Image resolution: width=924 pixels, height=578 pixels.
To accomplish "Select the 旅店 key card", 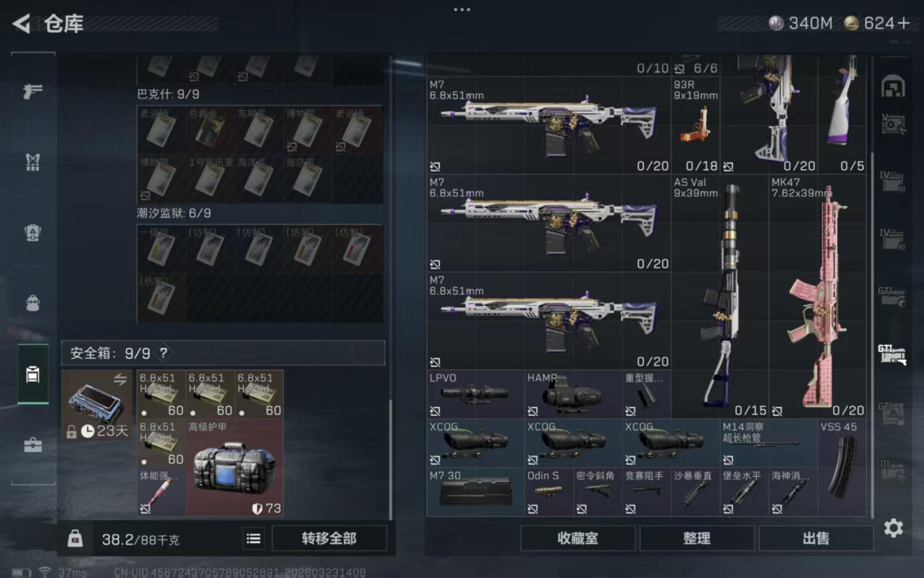I will click(307, 179).
